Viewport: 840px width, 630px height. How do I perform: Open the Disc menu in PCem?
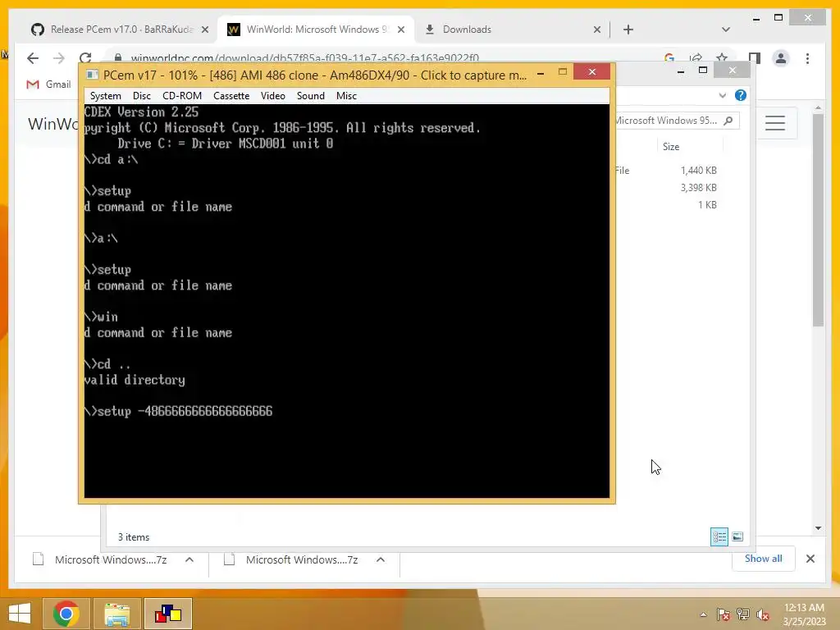pyautogui.click(x=141, y=96)
